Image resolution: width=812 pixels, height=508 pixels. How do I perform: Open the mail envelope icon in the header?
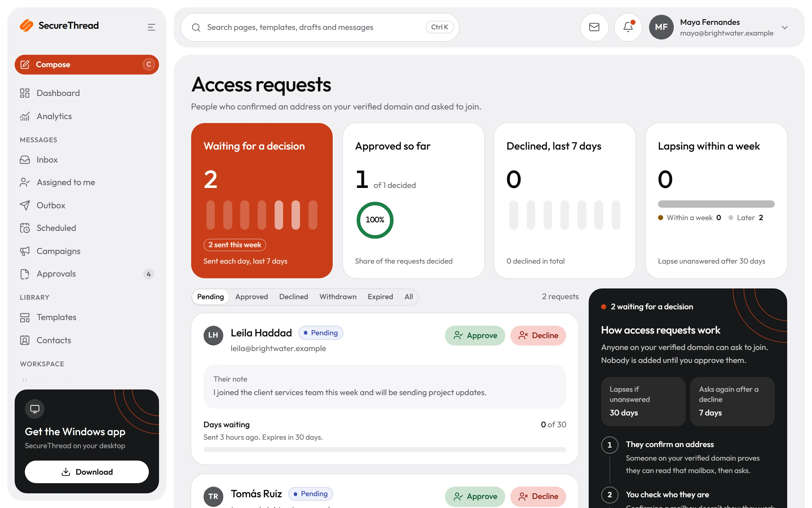594,27
